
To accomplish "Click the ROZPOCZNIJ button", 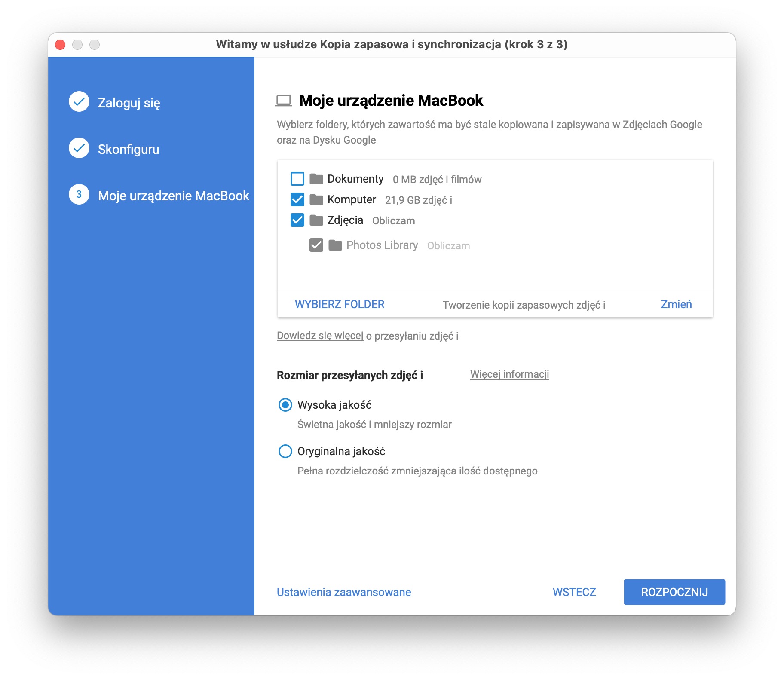I will pos(674,592).
